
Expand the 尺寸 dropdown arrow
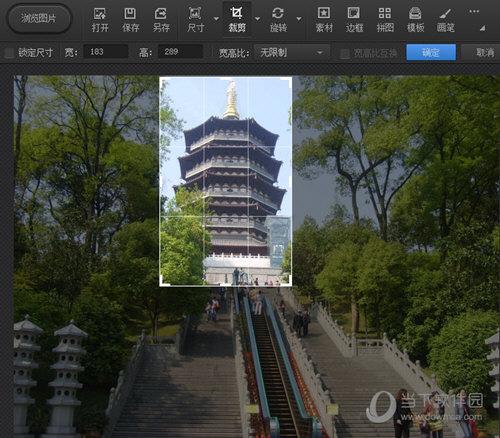(x=216, y=19)
